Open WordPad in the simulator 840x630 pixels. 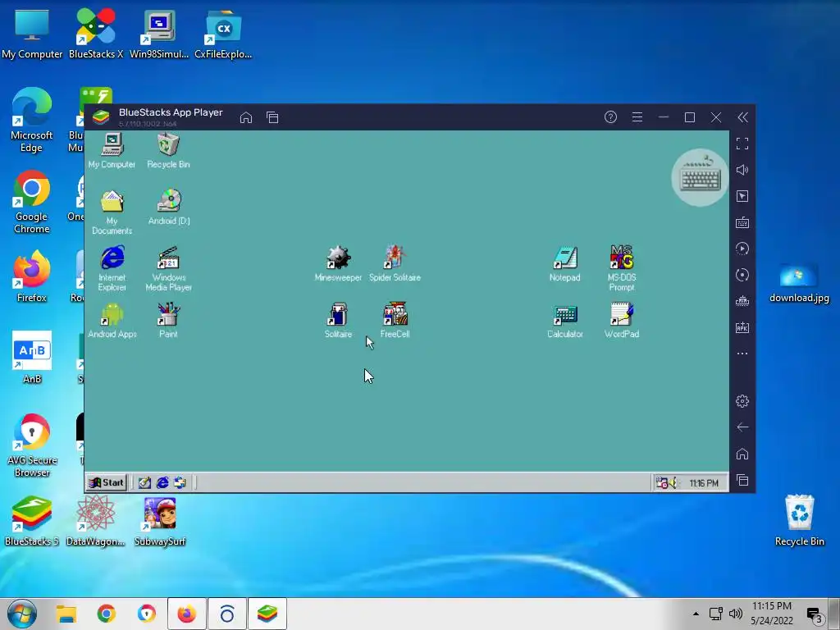click(x=622, y=320)
